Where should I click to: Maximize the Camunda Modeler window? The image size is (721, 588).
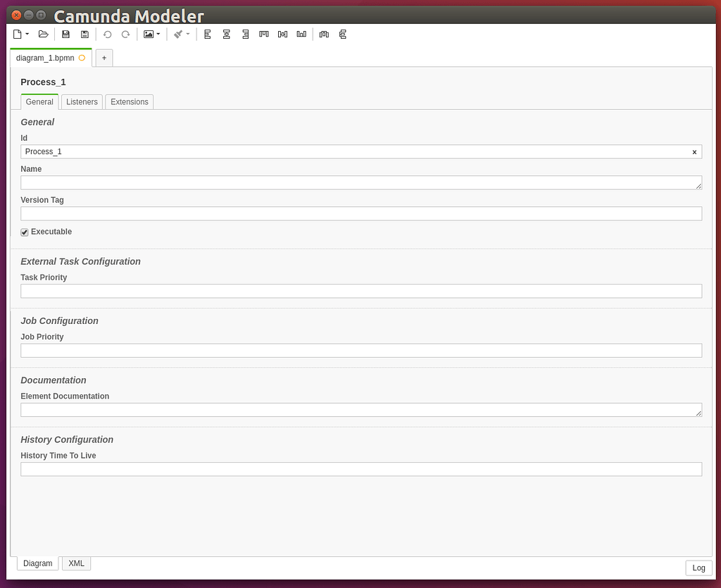[x=41, y=15]
